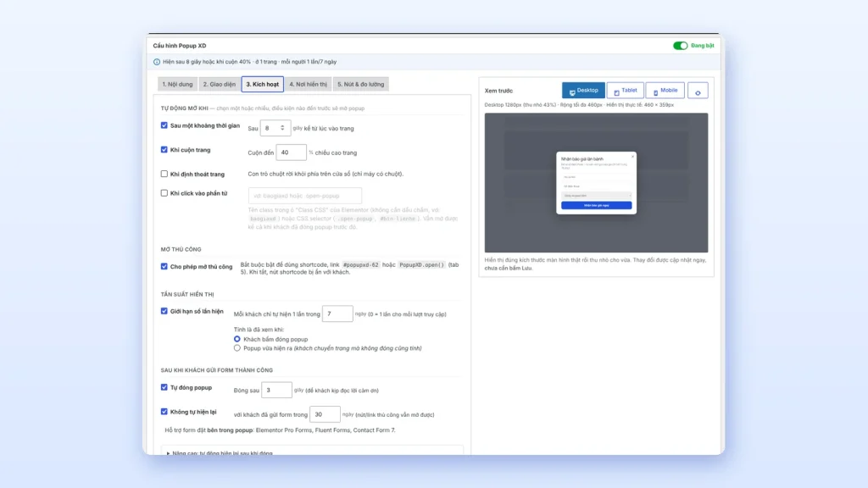Image resolution: width=868 pixels, height=488 pixels.
Task: Enable the 'Khi click vào phần tử' checkbox
Action: coord(164,193)
